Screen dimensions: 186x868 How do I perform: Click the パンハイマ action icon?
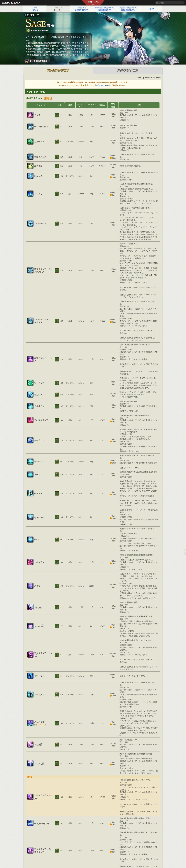coord(30,723)
